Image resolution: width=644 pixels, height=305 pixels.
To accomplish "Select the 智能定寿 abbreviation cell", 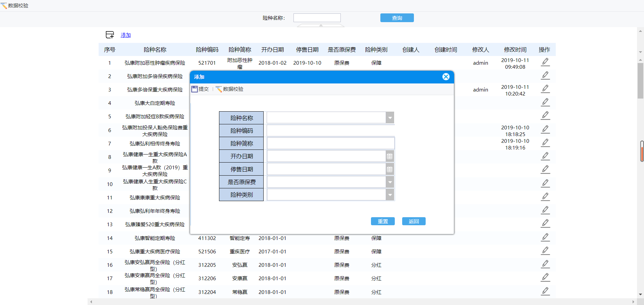I will pos(240,238).
